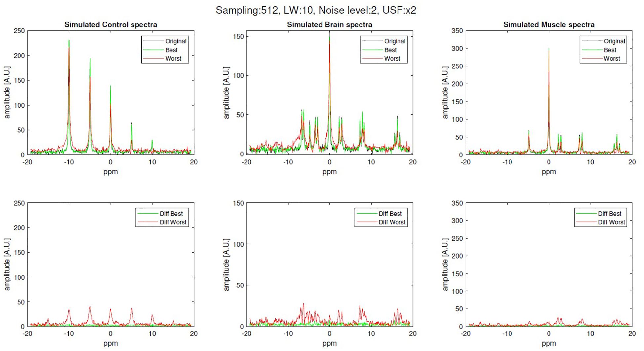Click 'amplitude [A.U.]' y-axis label of Brain spectra
The width and height of the screenshot is (644, 351).
[x=226, y=93]
